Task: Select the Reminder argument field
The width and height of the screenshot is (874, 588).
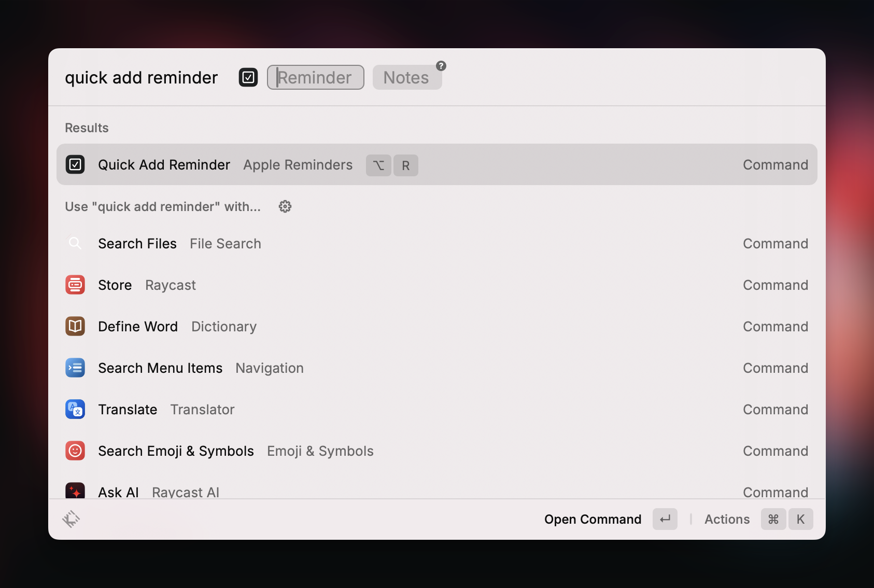Action: tap(315, 77)
